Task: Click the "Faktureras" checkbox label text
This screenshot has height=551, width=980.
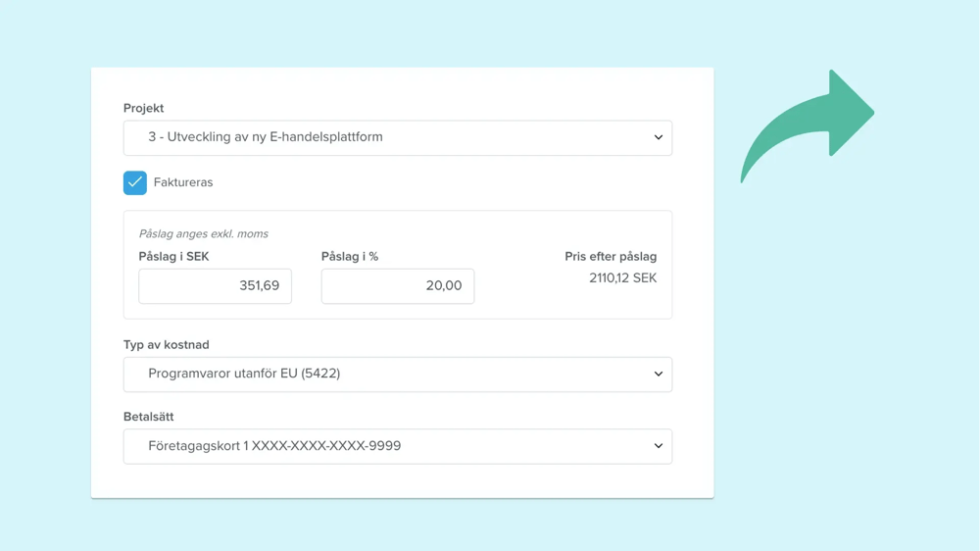Action: click(183, 182)
